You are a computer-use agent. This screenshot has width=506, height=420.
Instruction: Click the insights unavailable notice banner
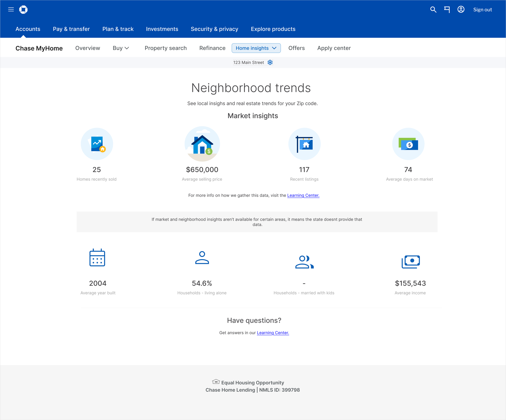pyautogui.click(x=257, y=222)
